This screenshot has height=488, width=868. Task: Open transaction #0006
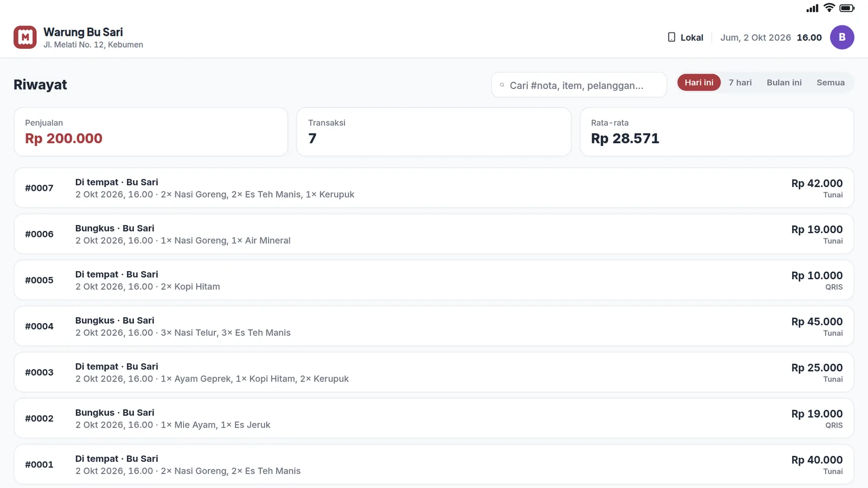click(x=434, y=234)
